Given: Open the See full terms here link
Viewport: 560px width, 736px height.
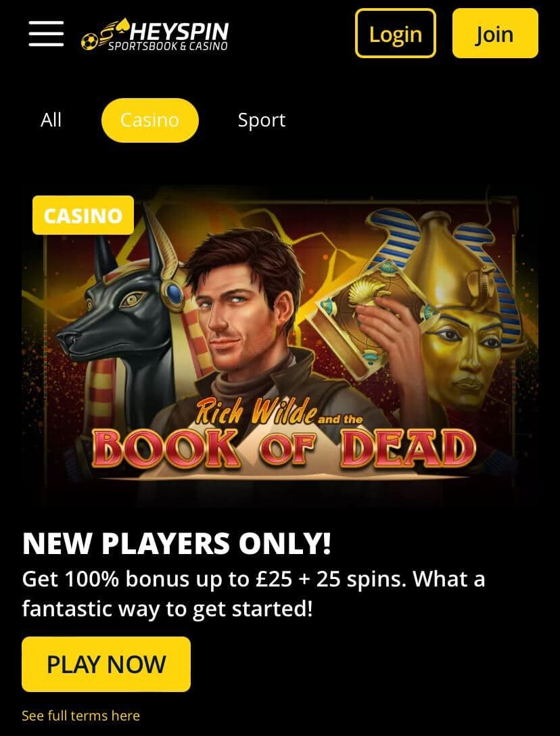Looking at the screenshot, I should click(80, 716).
